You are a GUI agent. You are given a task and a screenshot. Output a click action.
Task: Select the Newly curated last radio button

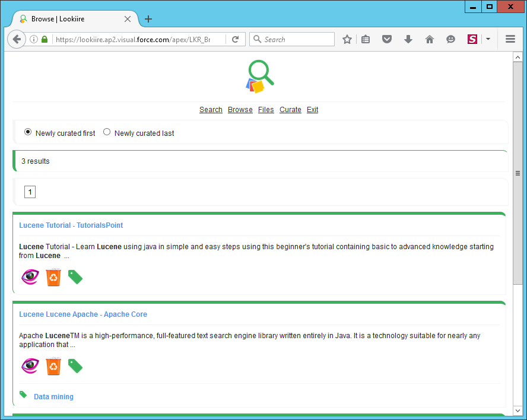(x=107, y=132)
